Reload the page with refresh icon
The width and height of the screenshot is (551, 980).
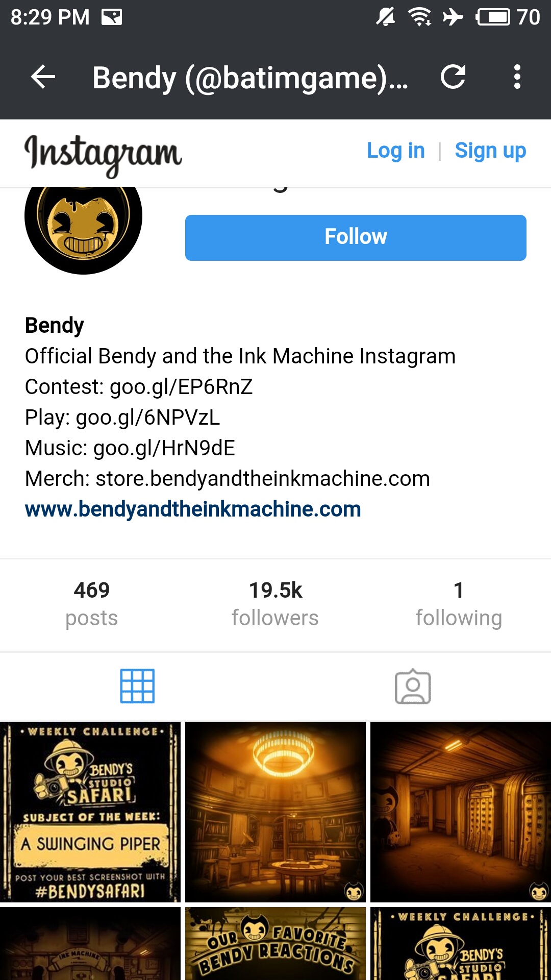point(453,77)
